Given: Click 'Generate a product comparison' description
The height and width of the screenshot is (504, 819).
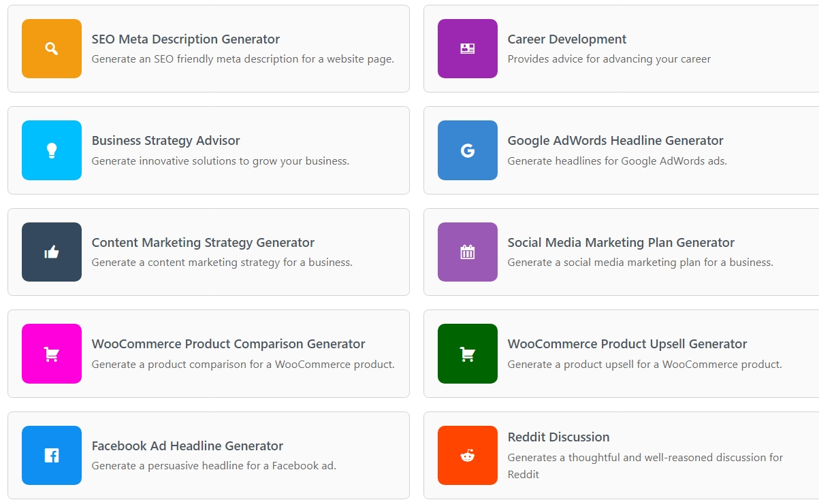Looking at the screenshot, I should click(243, 365).
